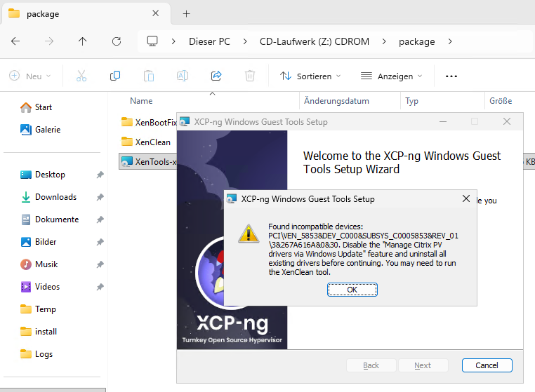This screenshot has width=535, height=392.
Task: Click CD-Laufwerk (Z:) CDROM breadcrumb
Action: pyautogui.click(x=315, y=41)
